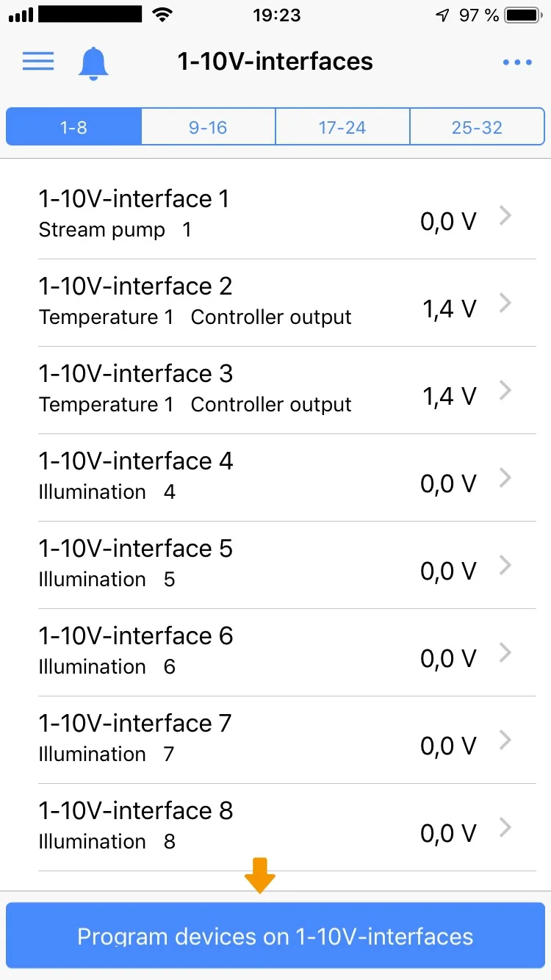Open 1-10V-interface 6 Illumination row
Viewport: 551px width, 980px height.
(x=275, y=652)
